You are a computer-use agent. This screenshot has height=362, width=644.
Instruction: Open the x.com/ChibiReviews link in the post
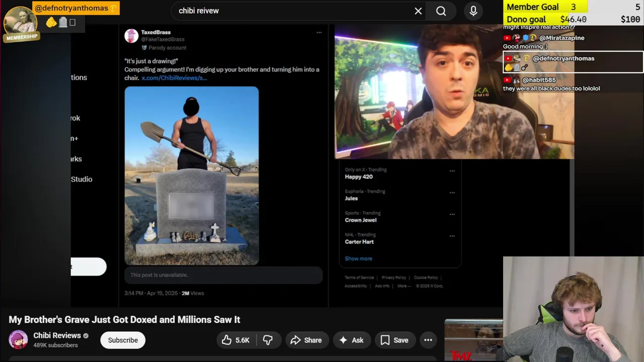[174, 78]
